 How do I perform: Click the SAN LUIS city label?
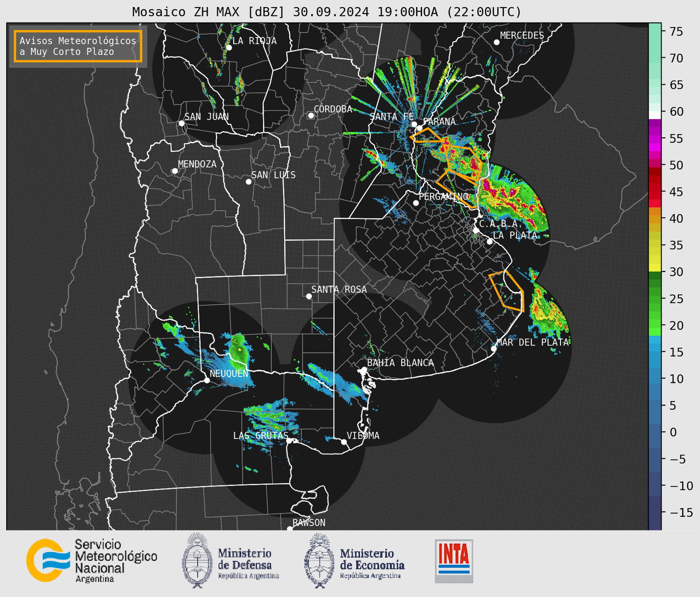click(273, 175)
